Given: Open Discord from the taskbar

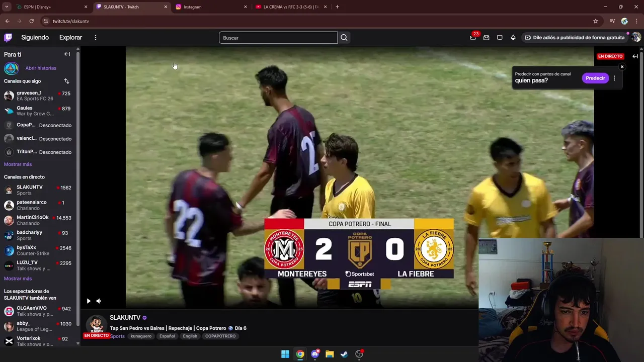Looking at the screenshot, I should tap(315, 354).
